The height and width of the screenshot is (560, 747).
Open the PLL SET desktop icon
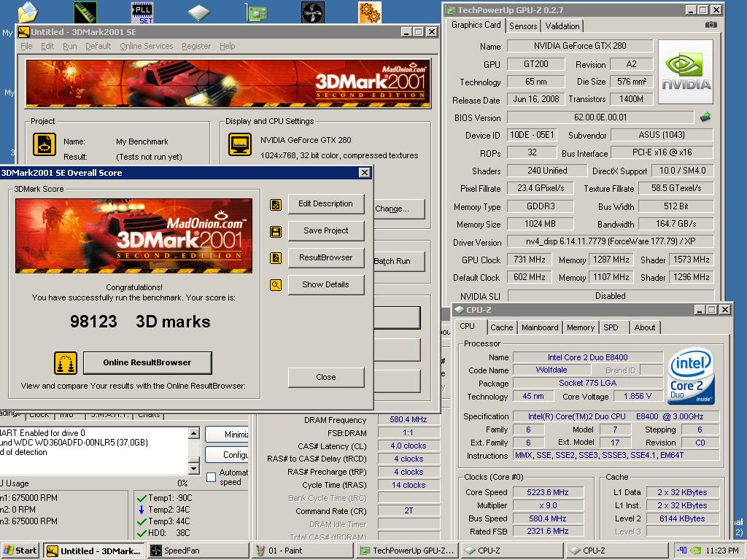click(142, 12)
